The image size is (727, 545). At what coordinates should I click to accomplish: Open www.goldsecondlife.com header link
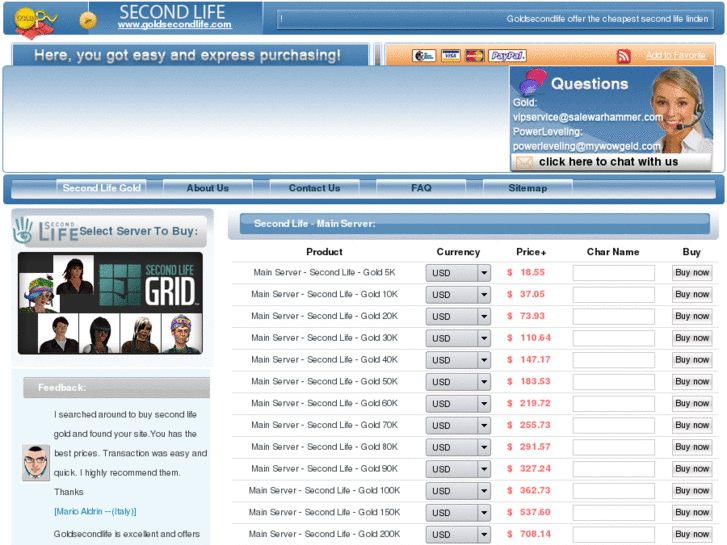click(175, 25)
